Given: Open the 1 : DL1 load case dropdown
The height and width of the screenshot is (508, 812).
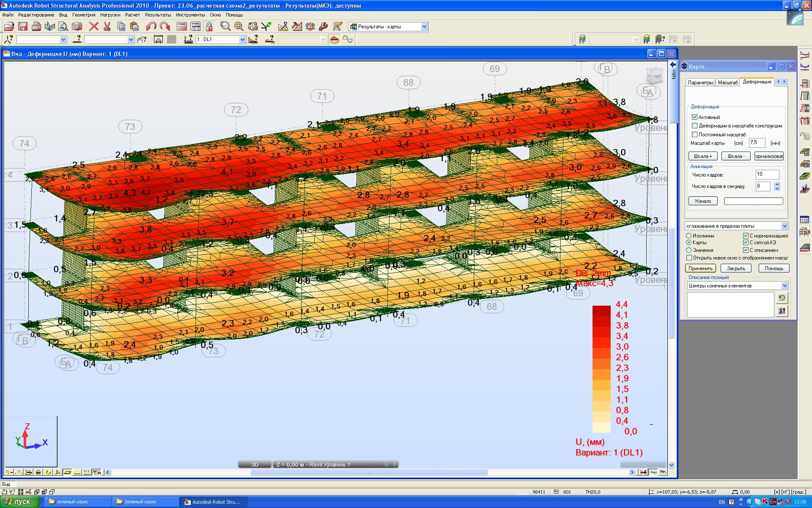Looking at the screenshot, I should [x=242, y=39].
